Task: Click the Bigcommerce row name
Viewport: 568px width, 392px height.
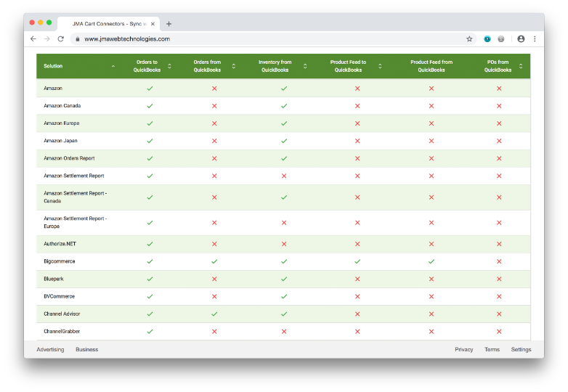Action: 59,261
